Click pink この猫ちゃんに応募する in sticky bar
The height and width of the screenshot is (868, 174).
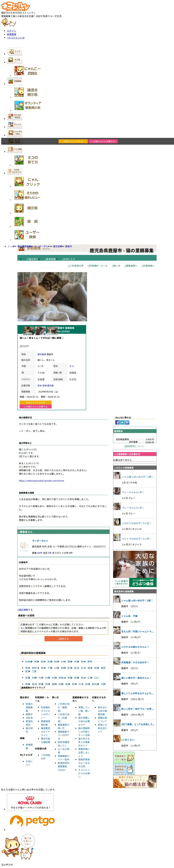click(x=103, y=141)
